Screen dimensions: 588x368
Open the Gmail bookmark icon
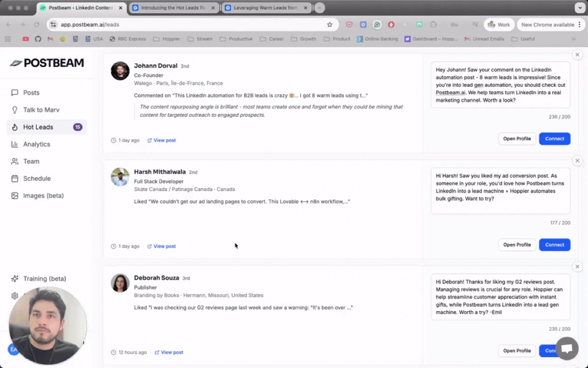[x=50, y=39]
